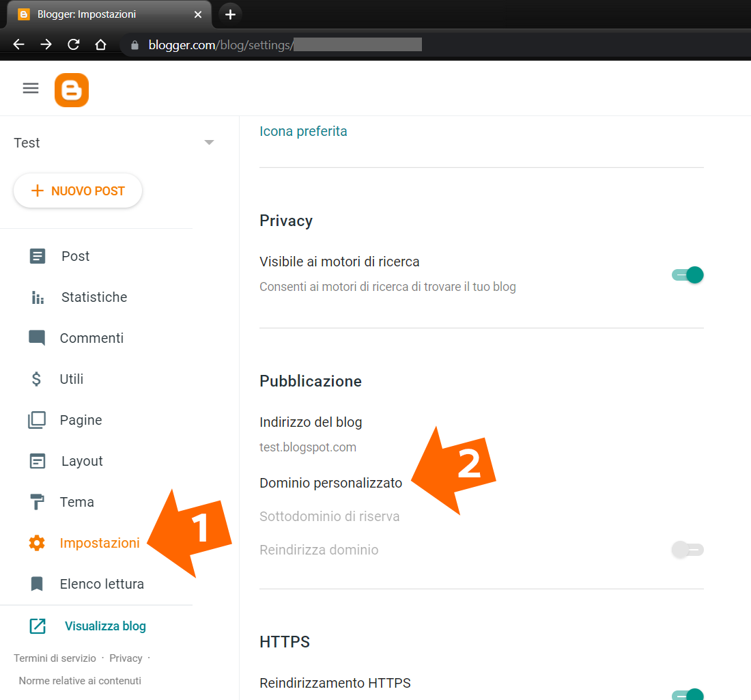
Task: Open Norme relative ai contenuti link
Action: pyautogui.click(x=80, y=681)
